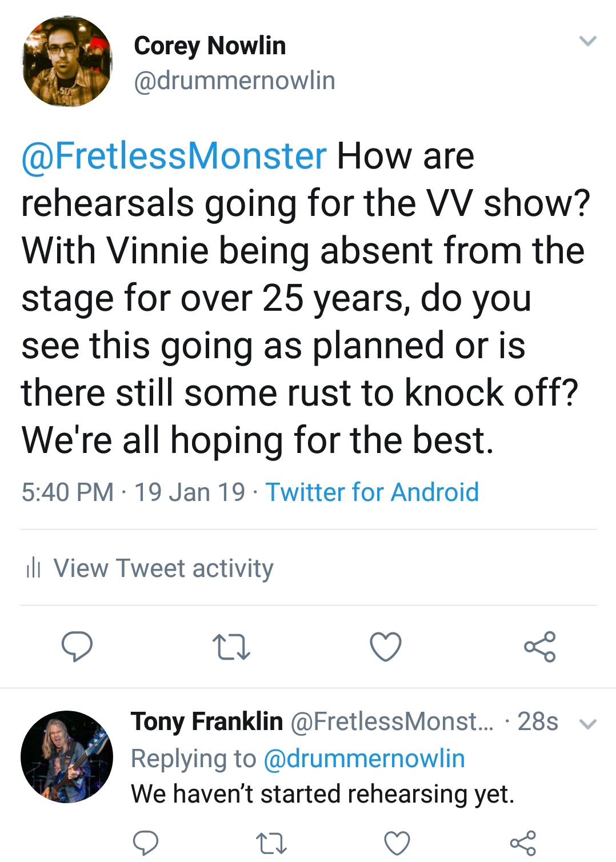
Task: Tap the tweet activity bar chart icon
Action: [x=33, y=568]
